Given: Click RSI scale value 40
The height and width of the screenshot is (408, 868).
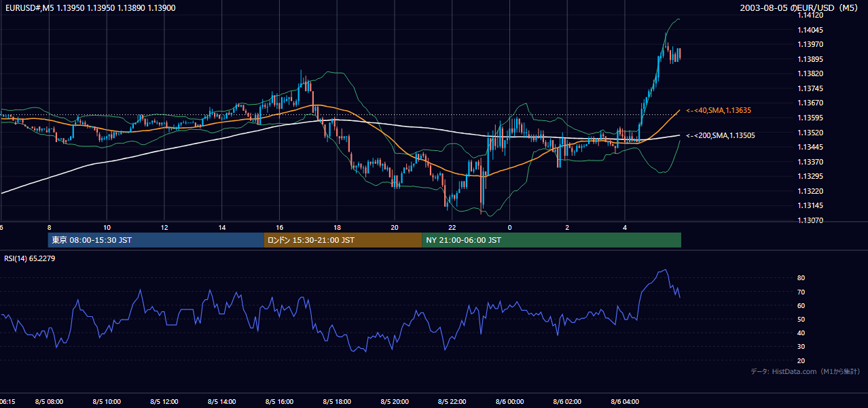Looking at the screenshot, I should click(801, 333).
